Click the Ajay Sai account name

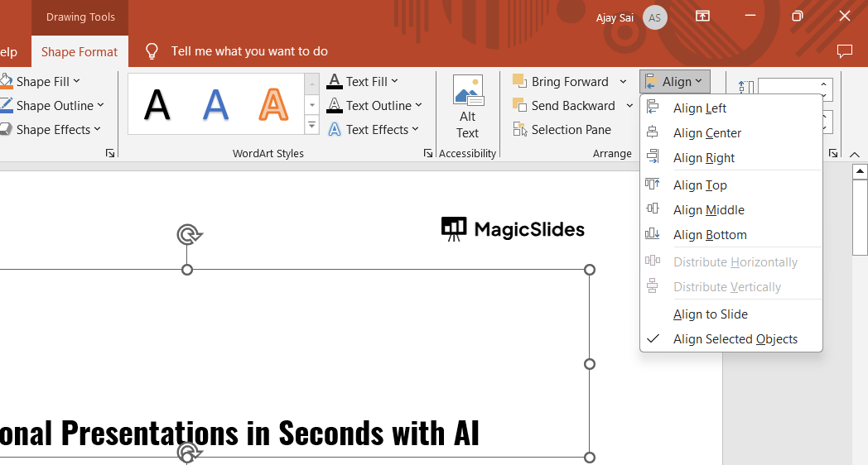pos(615,17)
